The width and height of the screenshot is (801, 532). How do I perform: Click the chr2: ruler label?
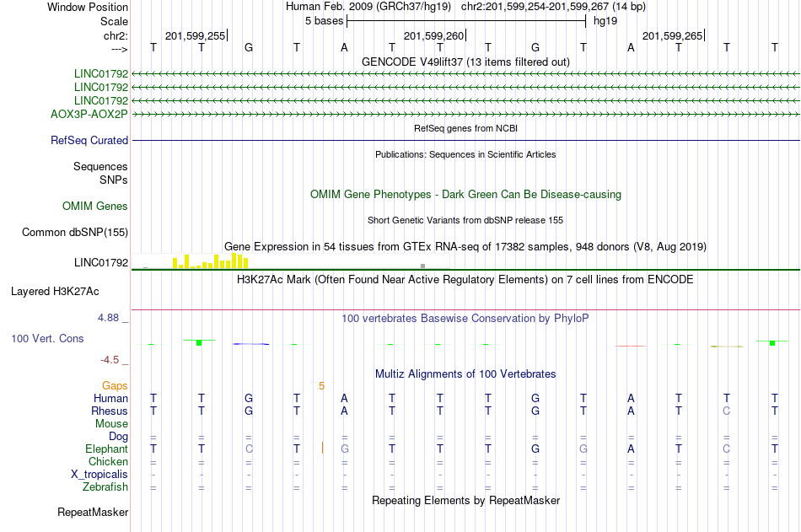pyautogui.click(x=116, y=35)
